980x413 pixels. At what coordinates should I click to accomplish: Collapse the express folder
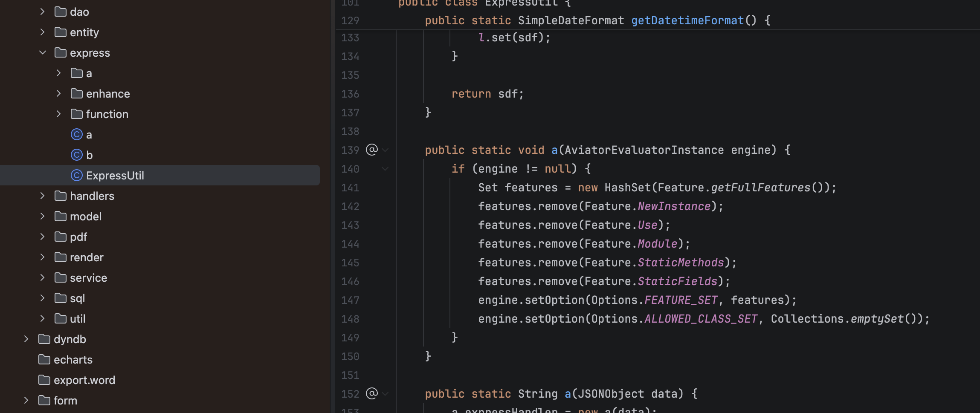pos(43,52)
